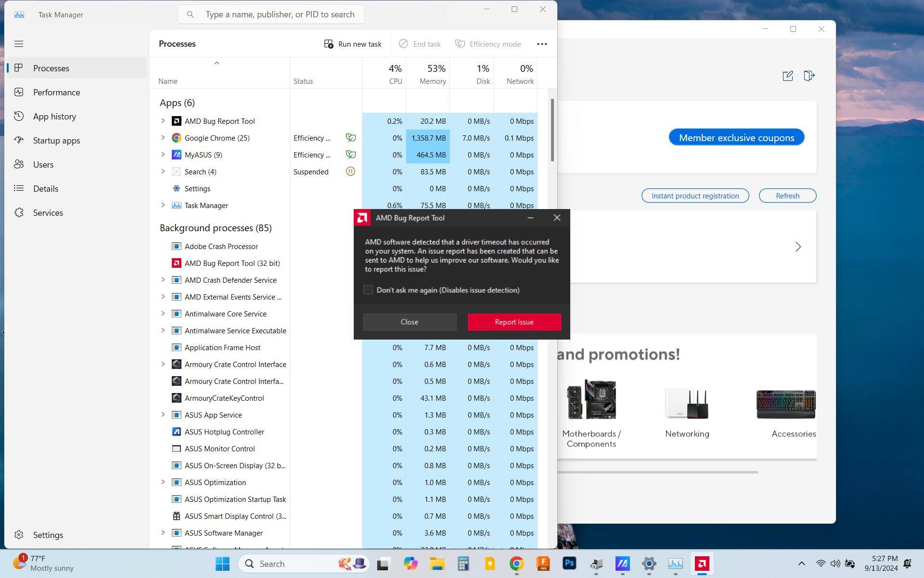
Task: Click the MyASUS edit profile icon
Action: click(788, 76)
